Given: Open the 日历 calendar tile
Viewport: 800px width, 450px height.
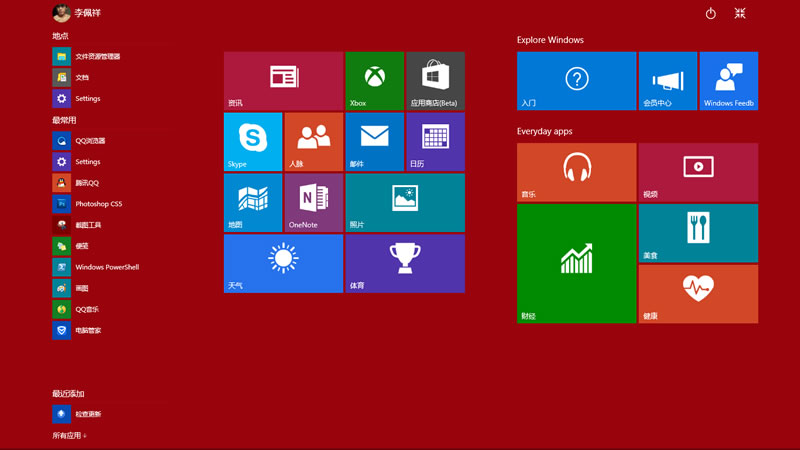Looking at the screenshot, I should pos(435,142).
